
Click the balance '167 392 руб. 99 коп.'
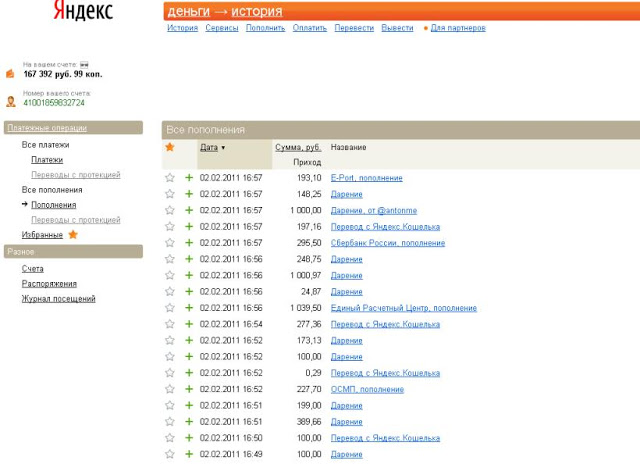pos(63,74)
